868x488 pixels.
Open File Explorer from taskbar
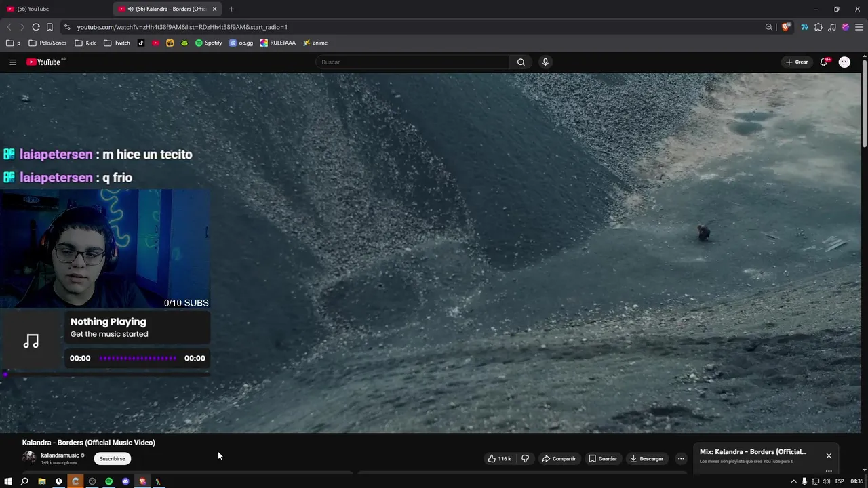click(41, 481)
